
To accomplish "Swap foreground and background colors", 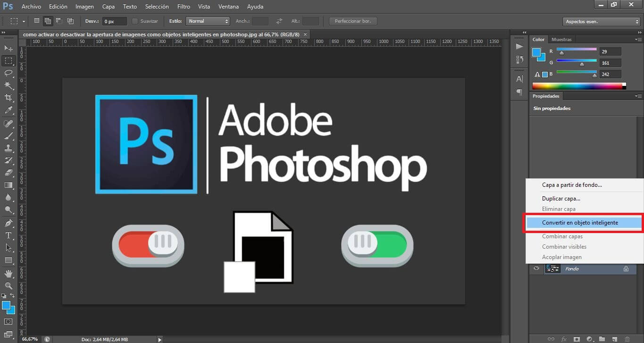I will click(x=13, y=296).
